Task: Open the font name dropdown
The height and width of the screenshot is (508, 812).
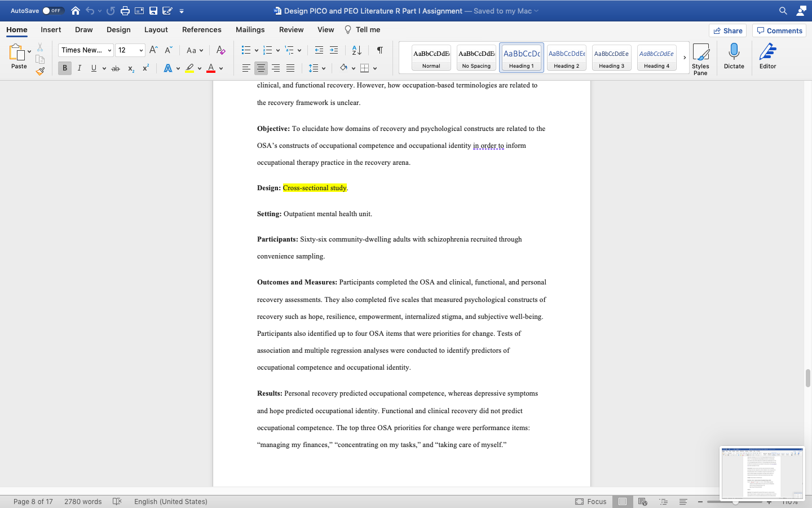Action: 109,50
